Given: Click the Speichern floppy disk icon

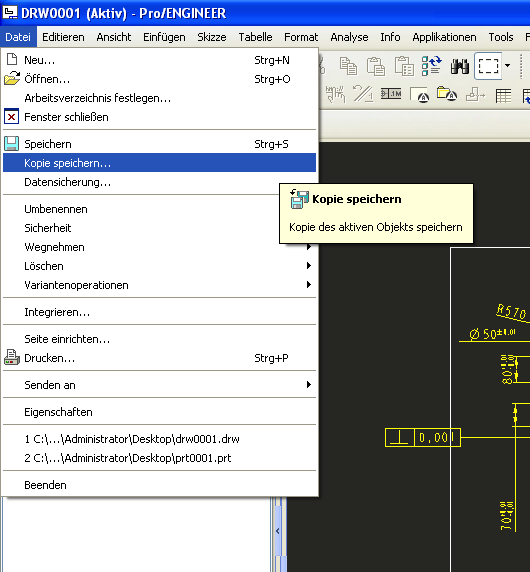Looking at the screenshot, I should click(12, 144).
